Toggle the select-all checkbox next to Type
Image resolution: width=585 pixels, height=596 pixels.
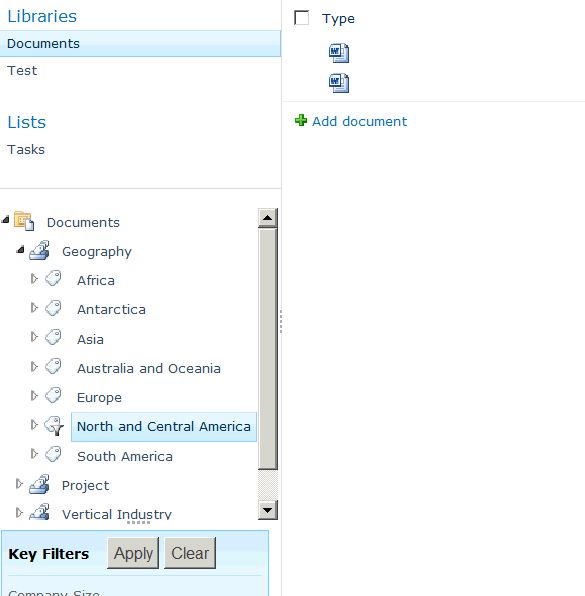point(301,18)
